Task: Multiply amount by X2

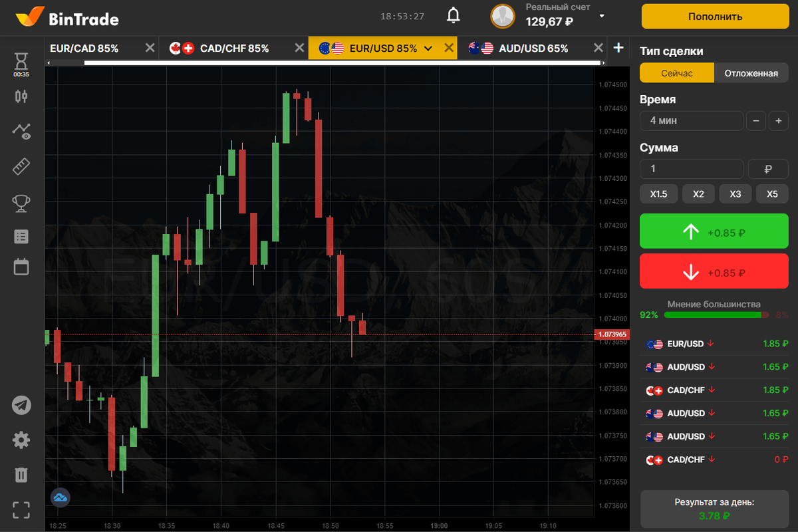Action: (698, 194)
